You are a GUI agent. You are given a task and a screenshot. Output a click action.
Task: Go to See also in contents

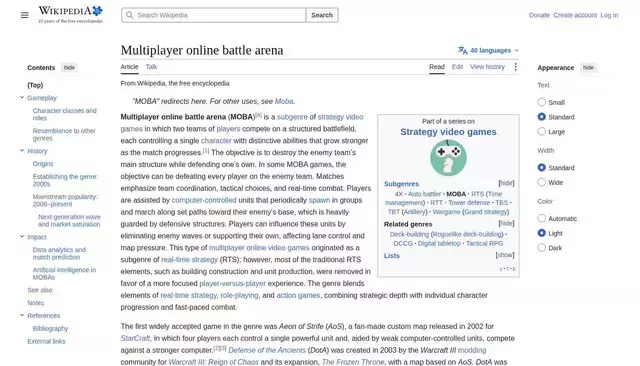point(40,290)
